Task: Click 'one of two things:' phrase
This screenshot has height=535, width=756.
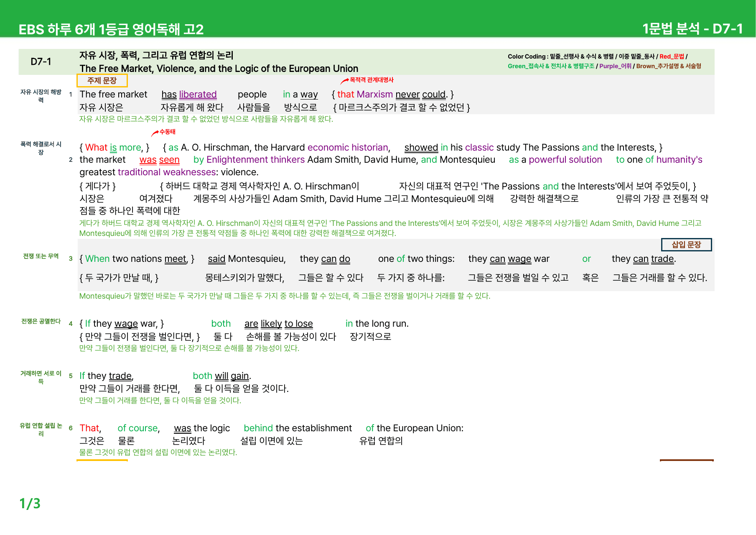Action: click(416, 259)
